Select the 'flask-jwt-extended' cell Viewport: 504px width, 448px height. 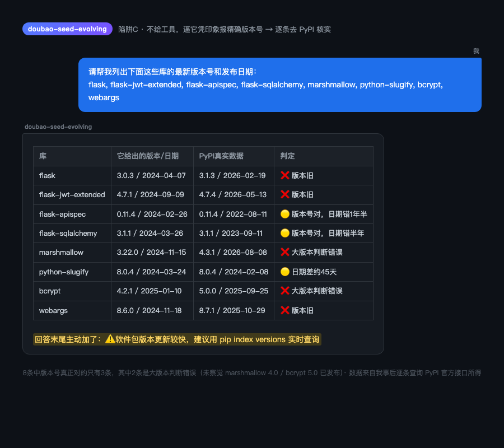tap(72, 195)
